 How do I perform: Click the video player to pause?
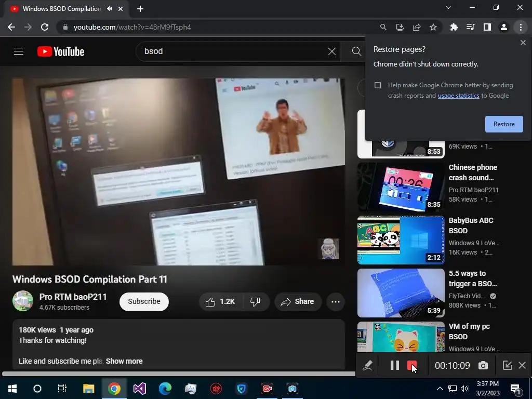pyautogui.click(x=179, y=171)
